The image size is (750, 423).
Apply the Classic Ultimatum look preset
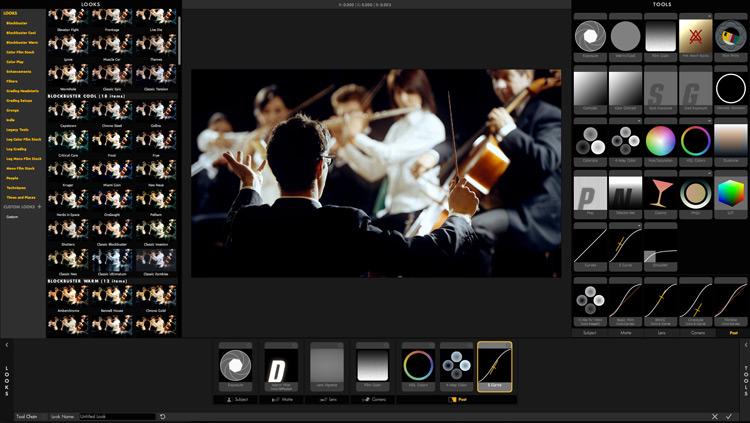click(x=112, y=263)
